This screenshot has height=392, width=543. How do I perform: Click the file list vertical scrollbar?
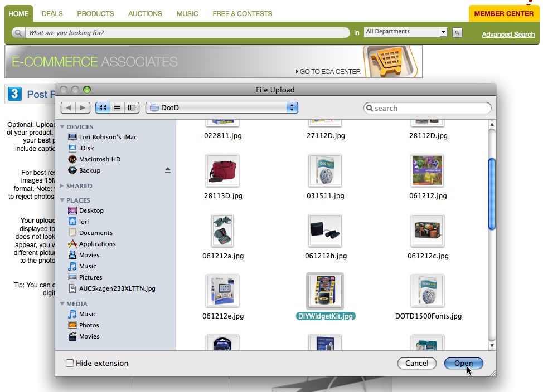pyautogui.click(x=491, y=194)
